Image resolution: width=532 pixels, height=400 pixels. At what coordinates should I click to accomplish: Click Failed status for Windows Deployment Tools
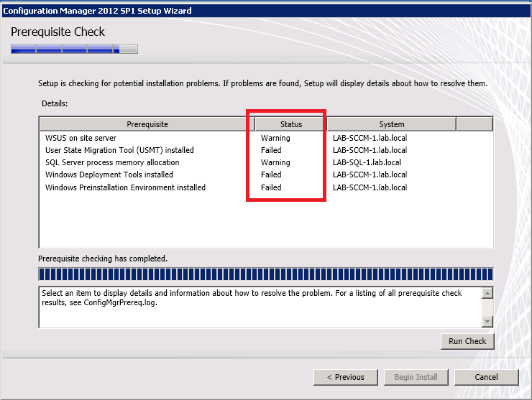pyautogui.click(x=271, y=175)
